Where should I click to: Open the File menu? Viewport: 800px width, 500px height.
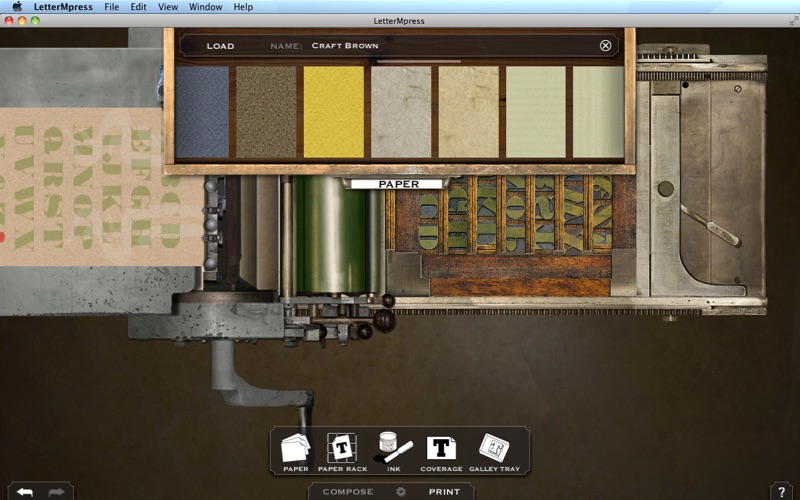coord(112,7)
